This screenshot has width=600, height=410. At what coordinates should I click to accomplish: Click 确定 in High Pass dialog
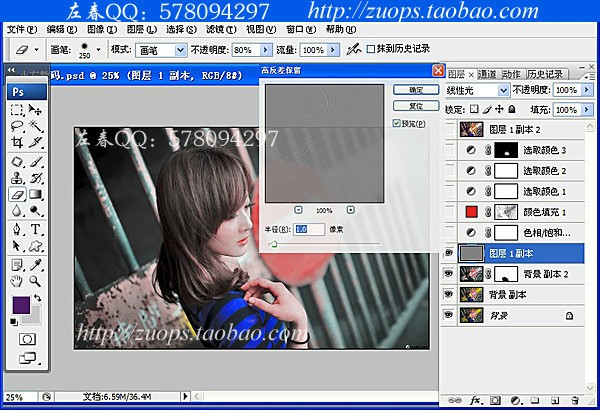(x=416, y=90)
